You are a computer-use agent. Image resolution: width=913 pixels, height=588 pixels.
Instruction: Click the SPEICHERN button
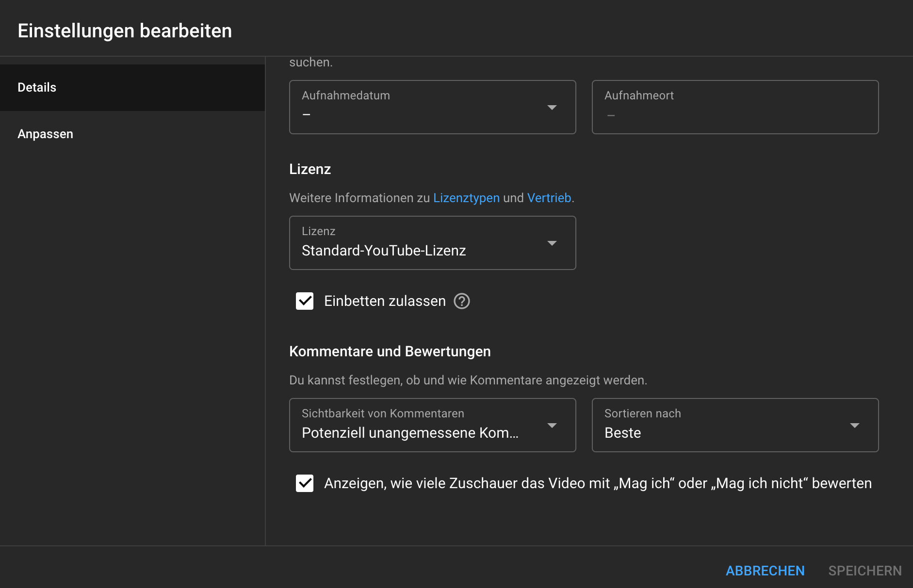(865, 571)
